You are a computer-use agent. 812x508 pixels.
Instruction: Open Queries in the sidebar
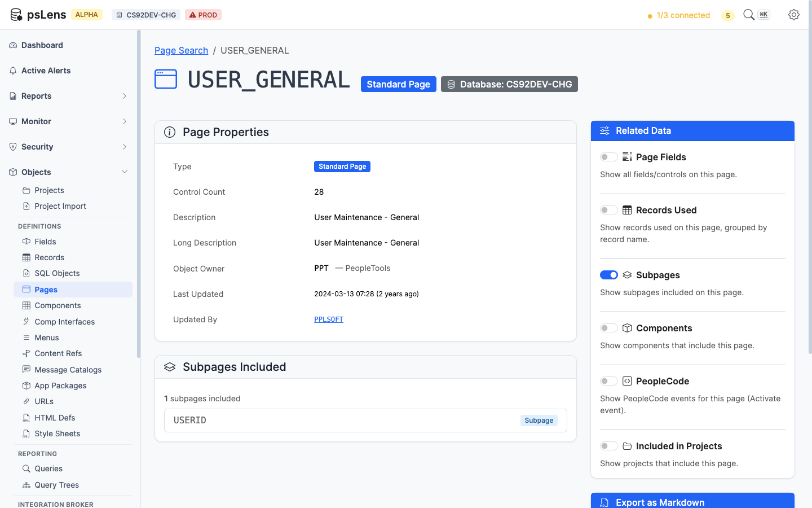tap(73, 468)
